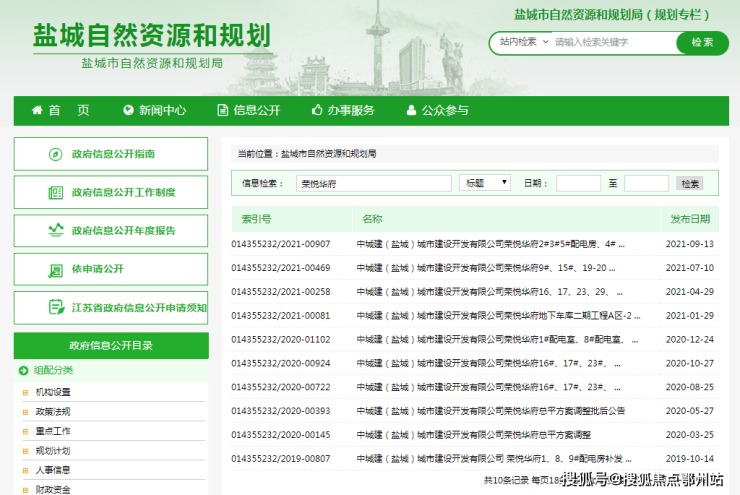Click the compass icon for 政府信息公开指南
The height and width of the screenshot is (495, 740).
click(56, 154)
